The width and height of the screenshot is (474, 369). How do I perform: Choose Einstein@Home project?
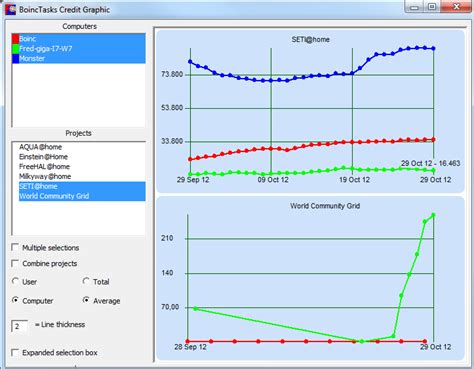(x=43, y=157)
